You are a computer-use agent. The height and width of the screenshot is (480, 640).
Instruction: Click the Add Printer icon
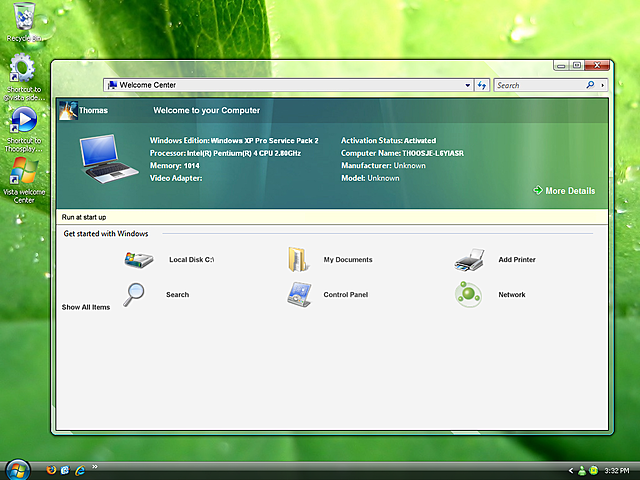[x=469, y=260]
